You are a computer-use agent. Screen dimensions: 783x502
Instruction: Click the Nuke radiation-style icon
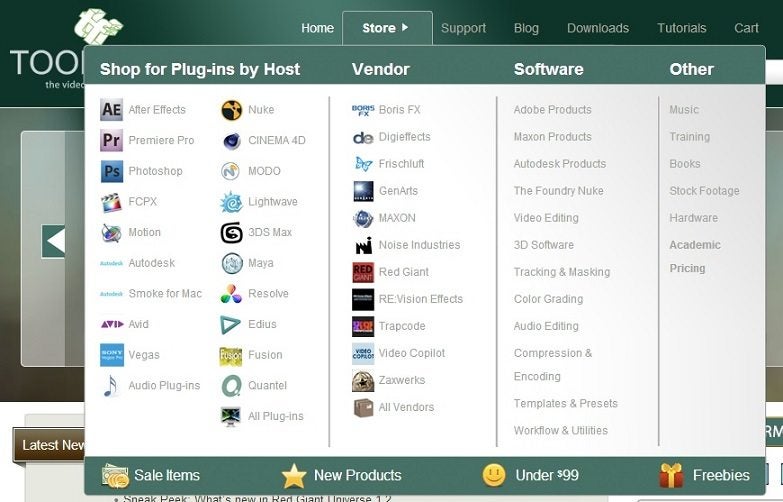[x=231, y=110]
